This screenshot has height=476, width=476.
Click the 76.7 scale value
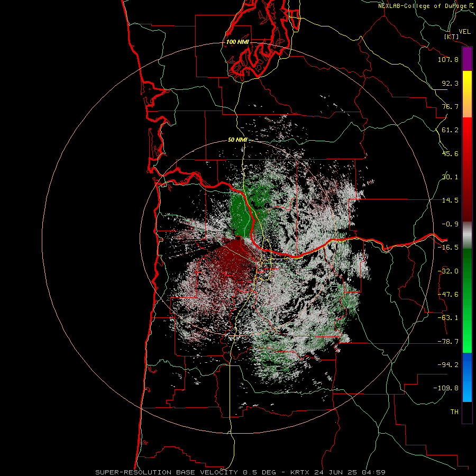[450, 106]
